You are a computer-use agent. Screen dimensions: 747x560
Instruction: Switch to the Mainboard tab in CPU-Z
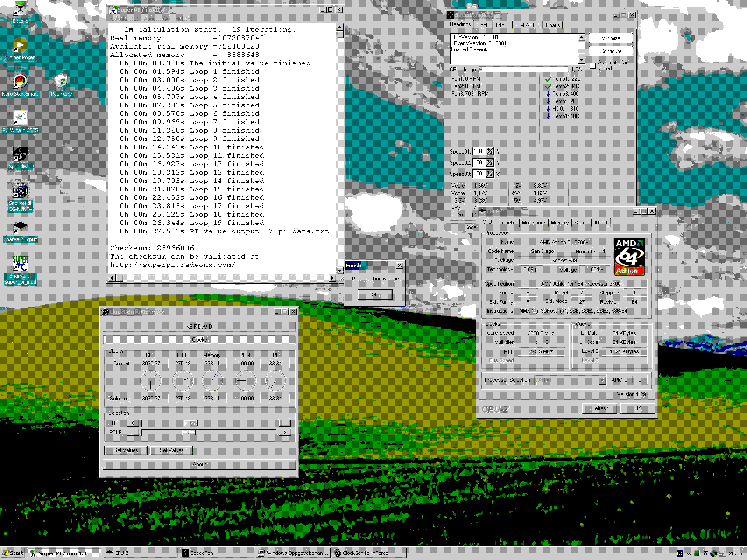(x=534, y=223)
